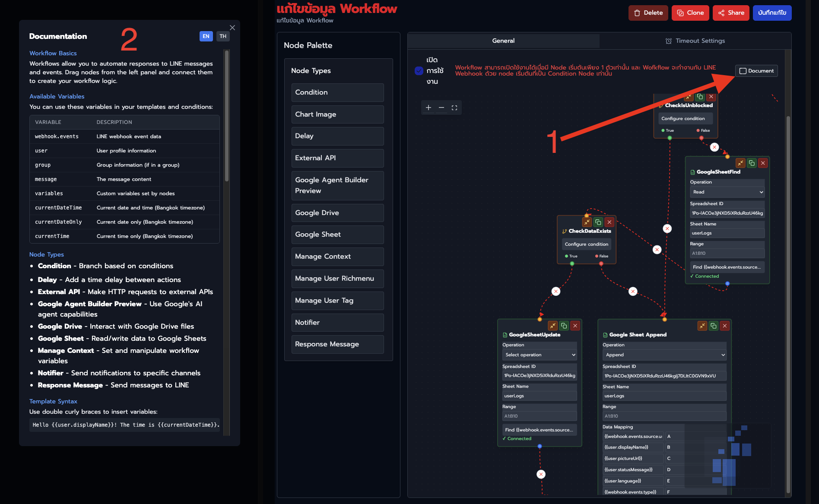Select Manage User Tag node type
Viewport: 819px width, 504px height.
point(337,301)
